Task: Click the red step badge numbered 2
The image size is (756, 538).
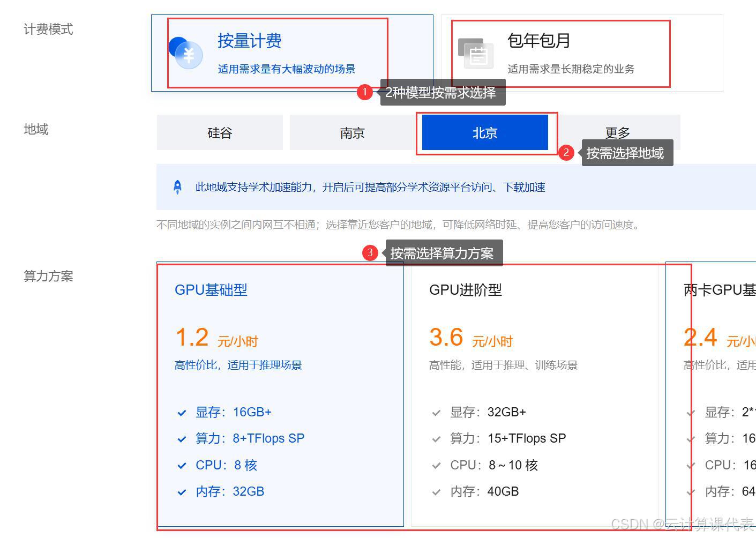Action: point(566,153)
